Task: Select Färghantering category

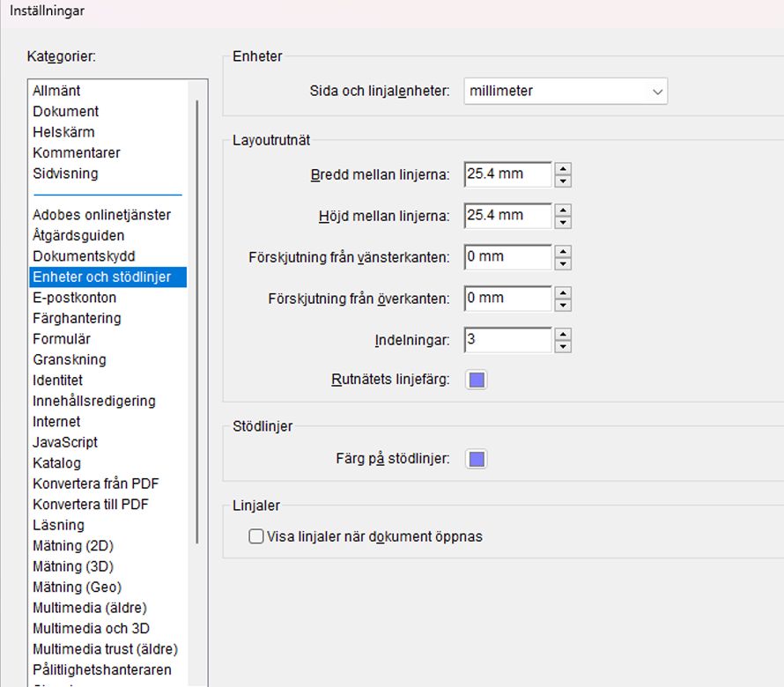Action: (x=77, y=318)
